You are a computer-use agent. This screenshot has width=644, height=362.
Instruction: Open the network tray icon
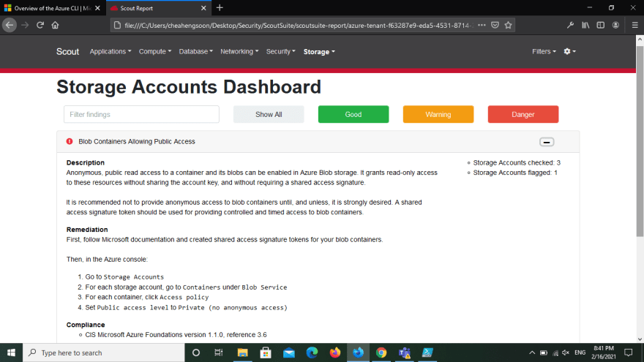(x=555, y=353)
